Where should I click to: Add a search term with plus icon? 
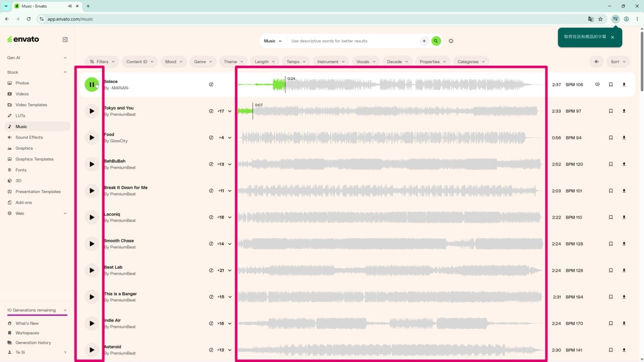(424, 41)
